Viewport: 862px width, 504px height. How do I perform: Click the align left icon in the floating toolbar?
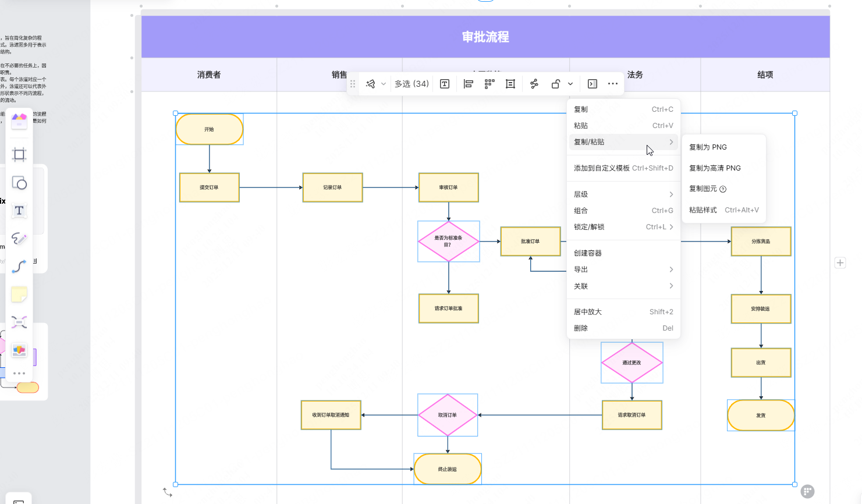point(469,84)
